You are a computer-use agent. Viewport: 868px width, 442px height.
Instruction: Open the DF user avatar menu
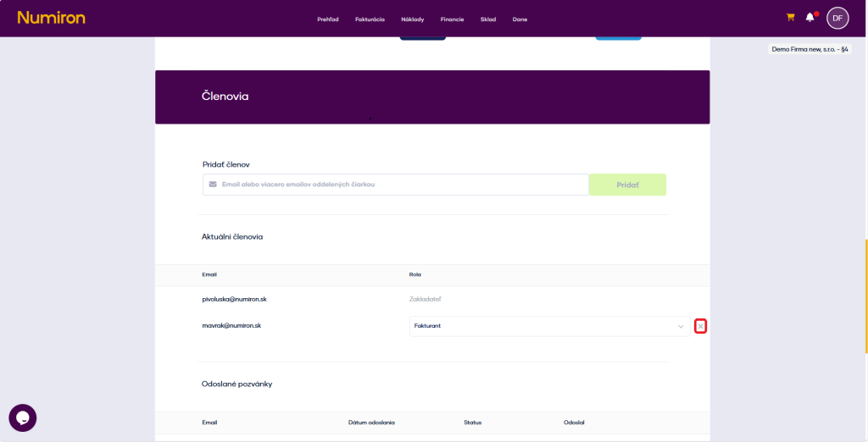pyautogui.click(x=837, y=18)
